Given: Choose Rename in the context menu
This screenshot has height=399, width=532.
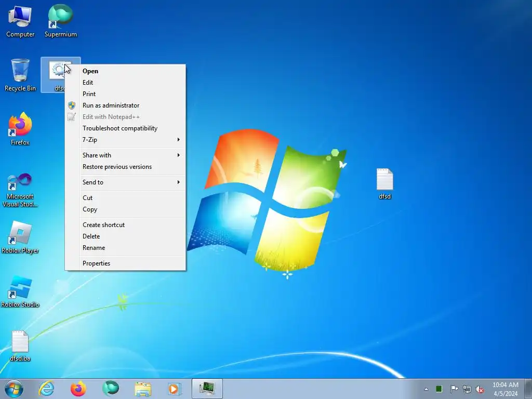Looking at the screenshot, I should point(125,248).
